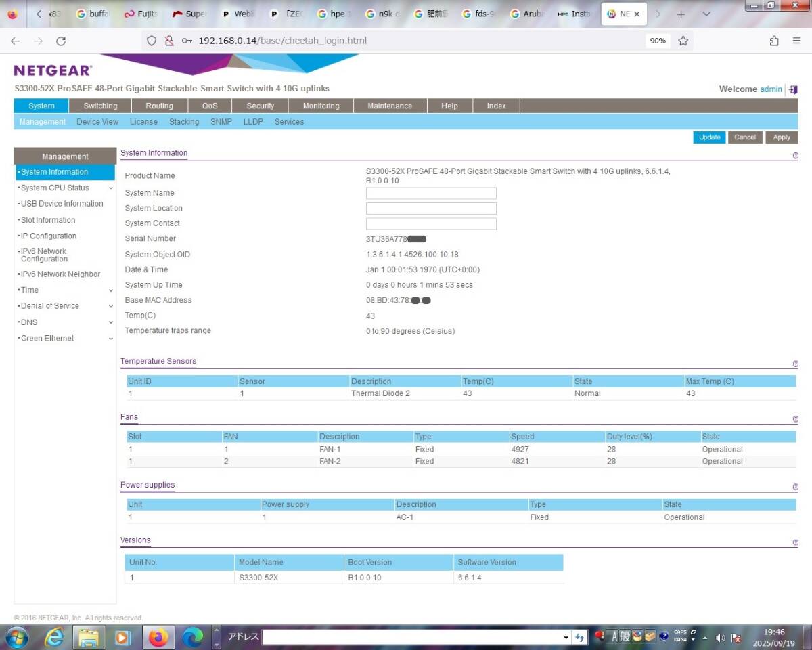Open the Maintenance main tab
This screenshot has height=650, width=812.
(390, 106)
